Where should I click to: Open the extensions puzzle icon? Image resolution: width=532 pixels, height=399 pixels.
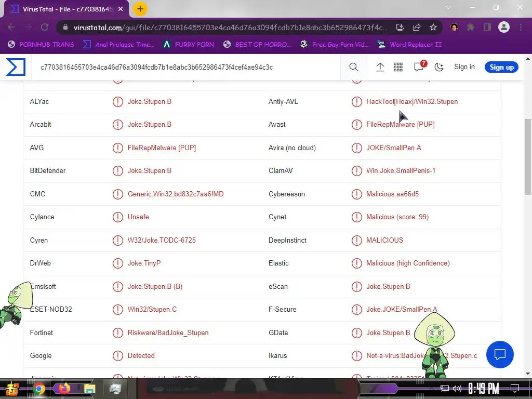(471, 27)
